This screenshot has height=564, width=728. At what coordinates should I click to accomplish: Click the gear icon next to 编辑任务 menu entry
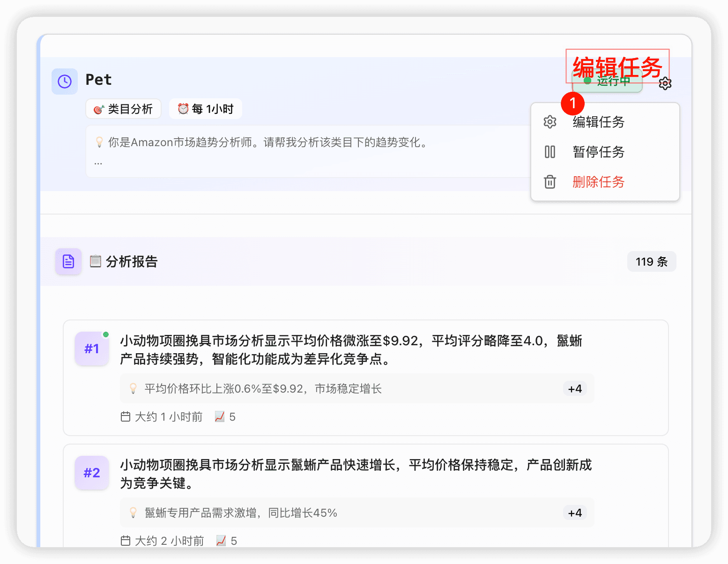coord(550,122)
